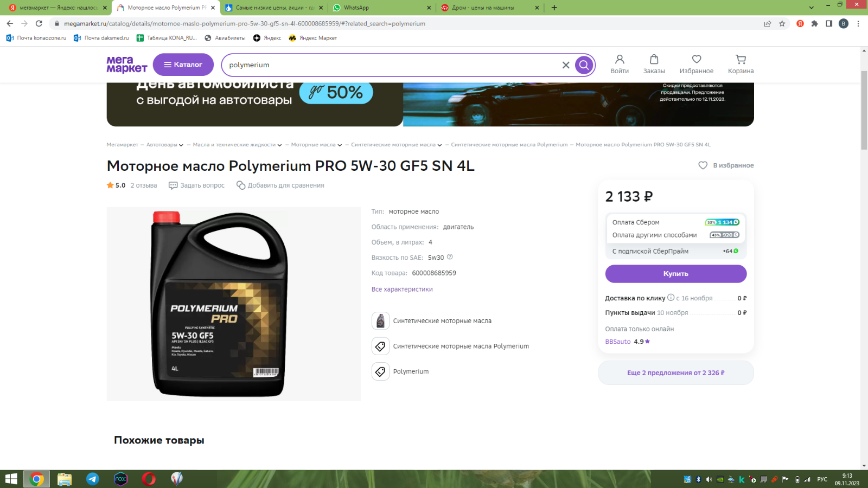Open the tab search chevron dropdown
The width and height of the screenshot is (868, 488).
812,8
